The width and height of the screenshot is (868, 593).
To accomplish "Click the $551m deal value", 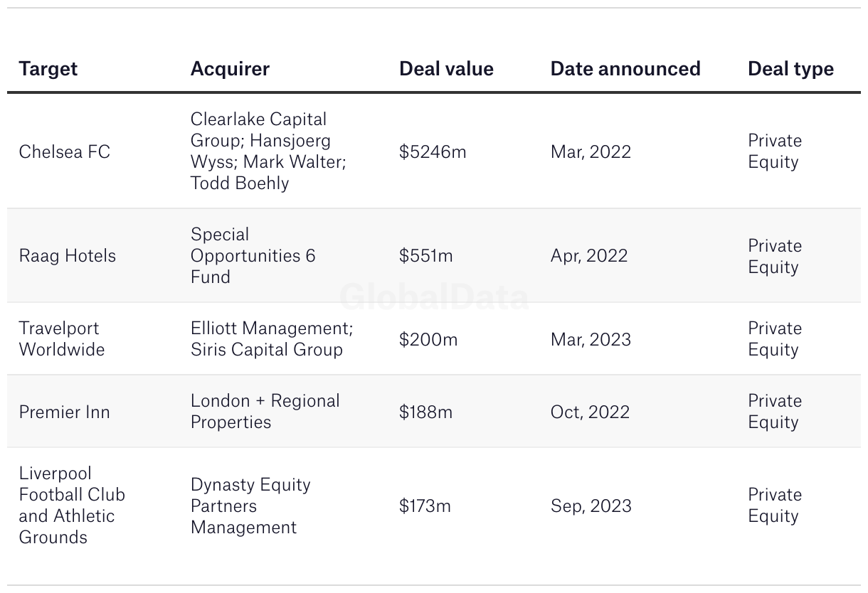I will pyautogui.click(x=425, y=256).
